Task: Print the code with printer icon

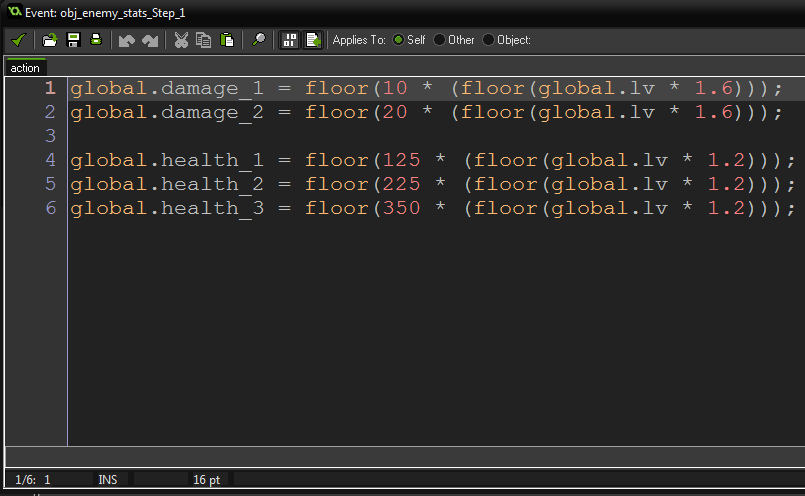Action: pyautogui.click(x=96, y=40)
